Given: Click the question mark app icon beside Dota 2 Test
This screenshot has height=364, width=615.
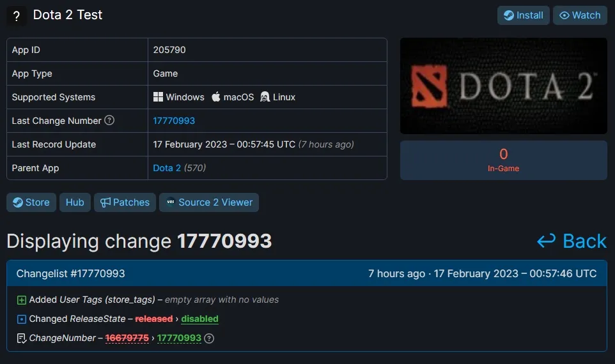Looking at the screenshot, I should coord(17,16).
